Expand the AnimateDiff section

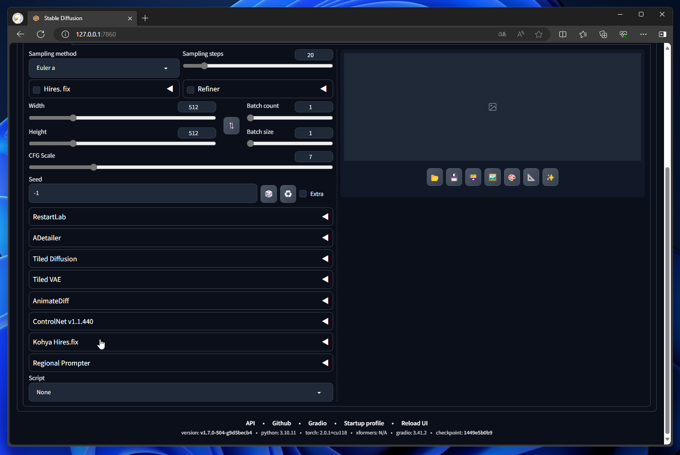[180, 301]
